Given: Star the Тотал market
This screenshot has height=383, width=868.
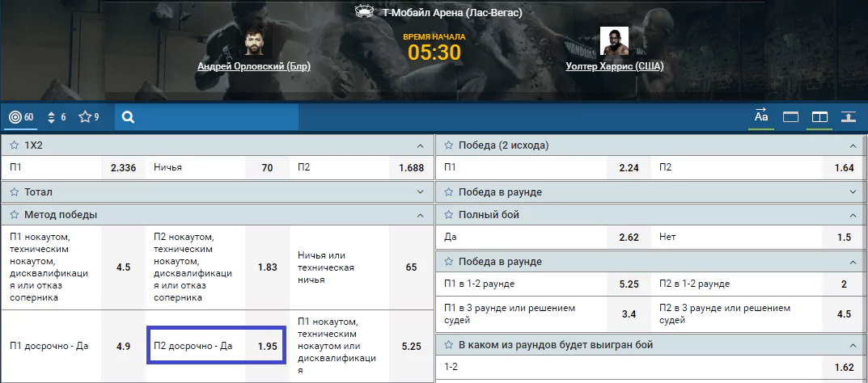Looking at the screenshot, I should point(14,192).
